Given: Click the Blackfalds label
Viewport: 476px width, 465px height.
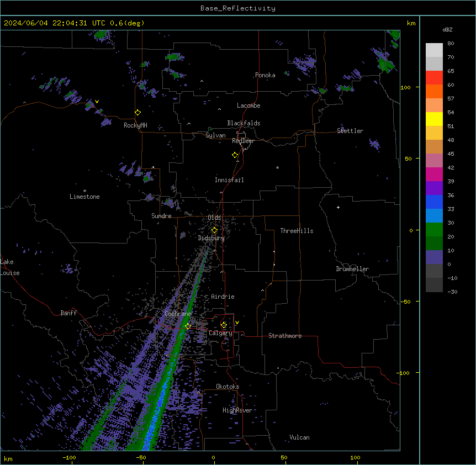Looking at the screenshot, I should click(244, 123).
